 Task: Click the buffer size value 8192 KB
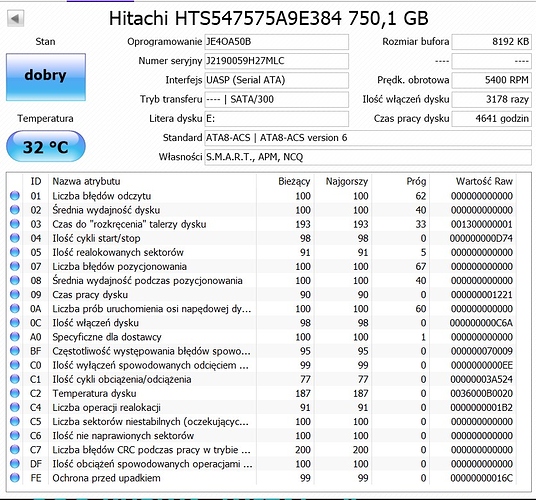492,42
